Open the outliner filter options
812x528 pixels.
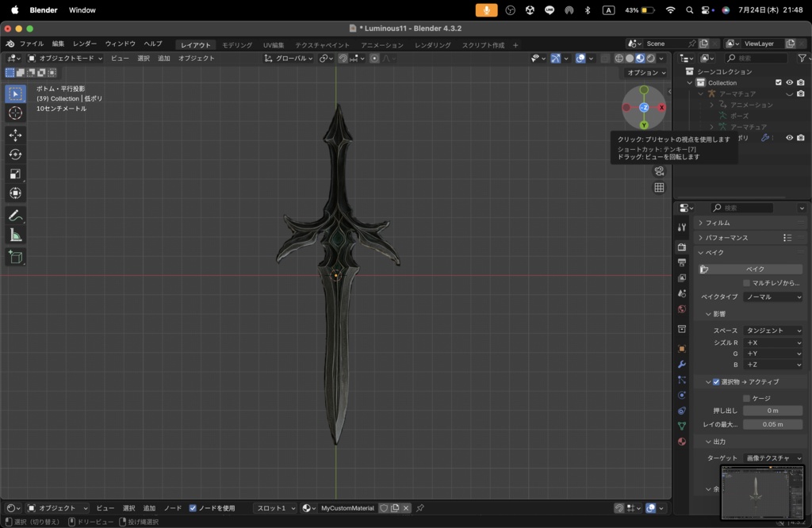pyautogui.click(x=804, y=57)
